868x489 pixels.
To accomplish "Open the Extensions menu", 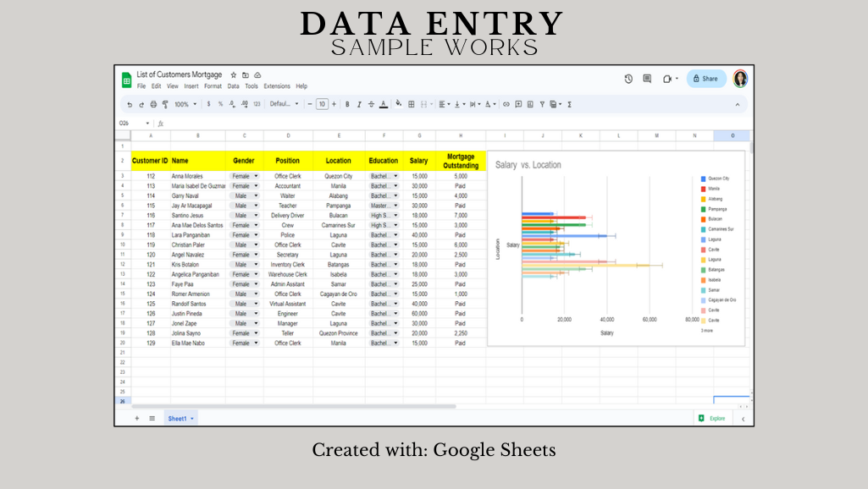I will pos(277,86).
